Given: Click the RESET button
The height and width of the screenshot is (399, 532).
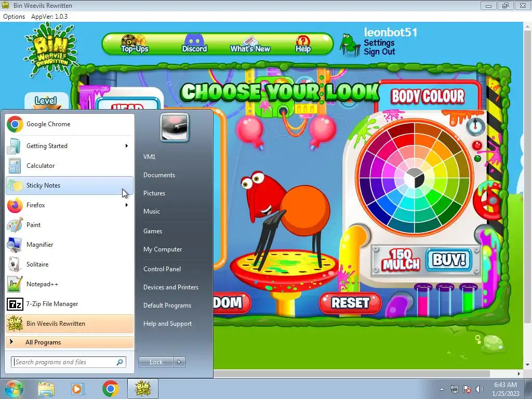Looking at the screenshot, I should tap(350, 303).
